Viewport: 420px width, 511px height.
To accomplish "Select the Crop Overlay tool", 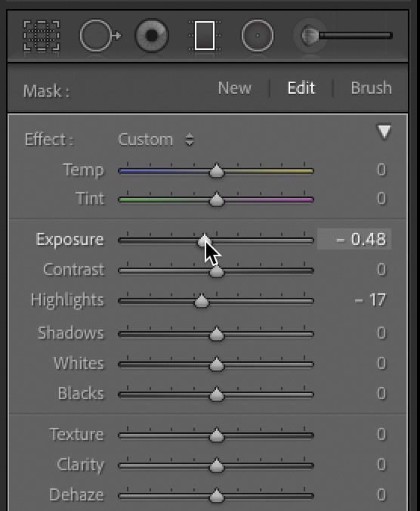I will (42, 36).
